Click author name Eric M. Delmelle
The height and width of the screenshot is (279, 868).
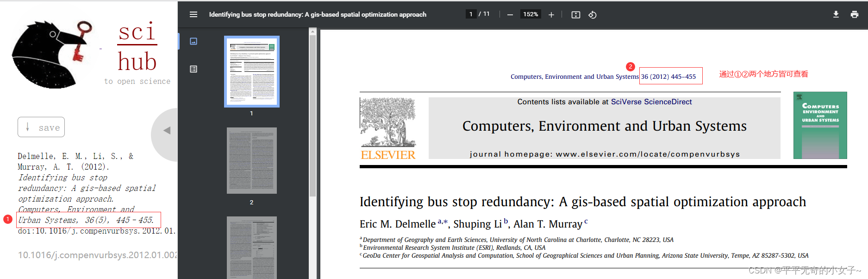click(x=398, y=224)
